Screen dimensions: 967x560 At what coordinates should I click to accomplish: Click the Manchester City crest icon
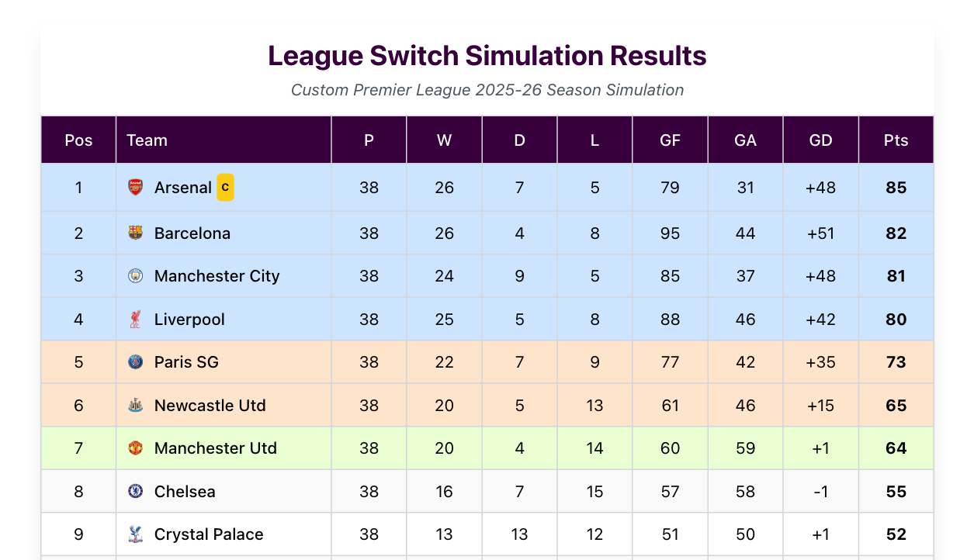136,276
